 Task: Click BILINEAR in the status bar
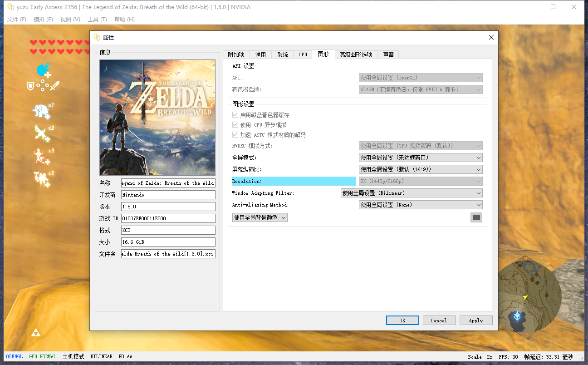[x=102, y=356]
